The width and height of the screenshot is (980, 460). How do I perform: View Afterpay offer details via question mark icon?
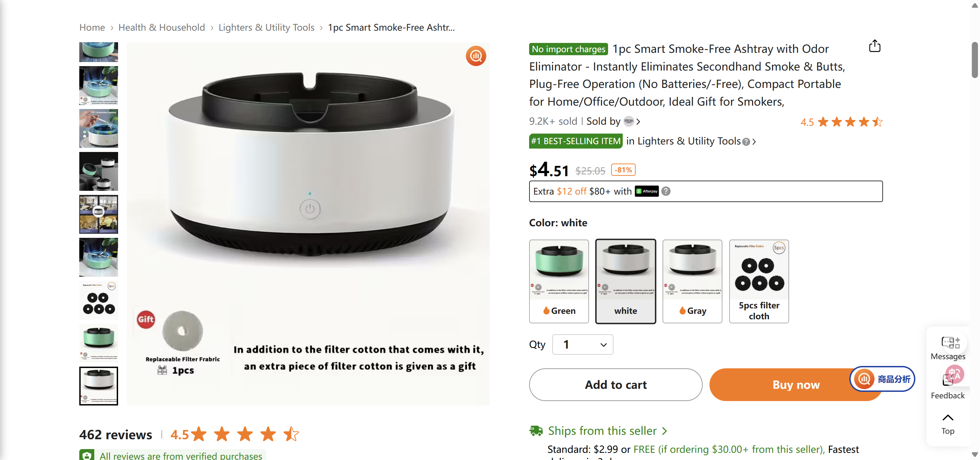coord(666,191)
